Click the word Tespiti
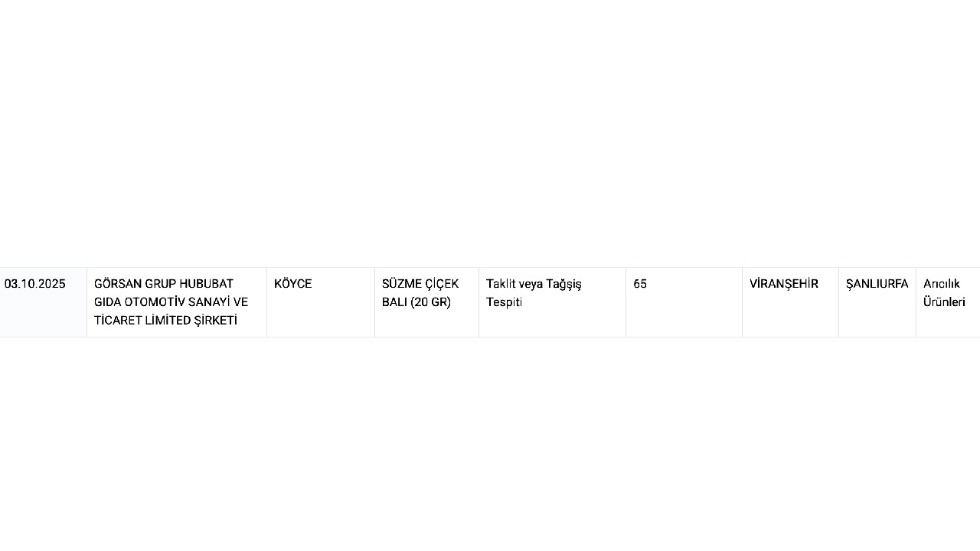Screen dimensions: 980x551 pyautogui.click(x=504, y=302)
